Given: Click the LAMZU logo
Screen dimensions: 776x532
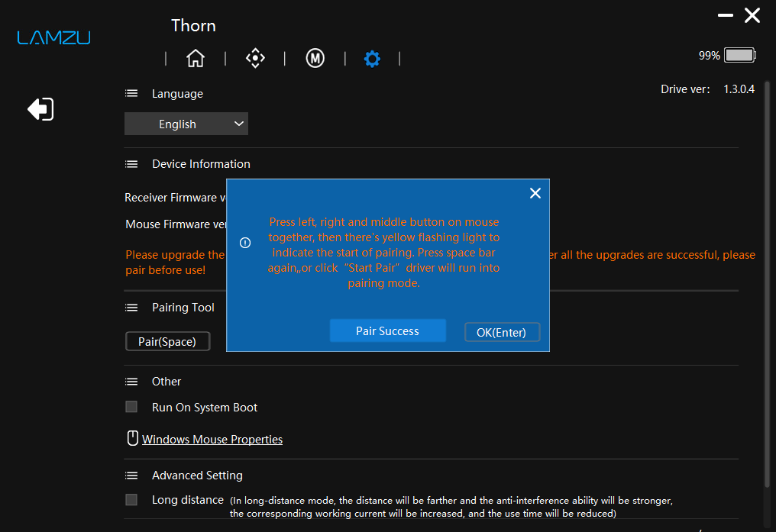Looking at the screenshot, I should (x=54, y=37).
